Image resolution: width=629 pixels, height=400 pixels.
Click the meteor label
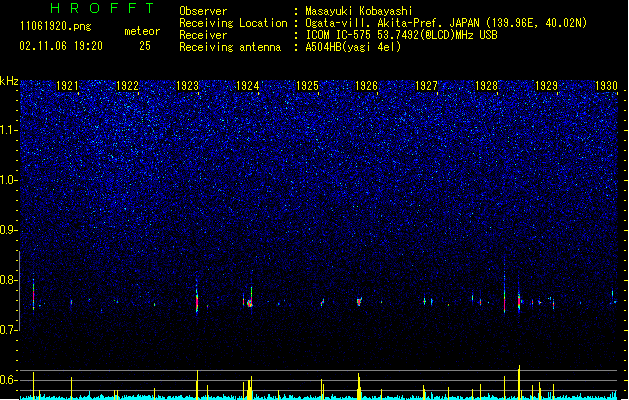point(142,31)
